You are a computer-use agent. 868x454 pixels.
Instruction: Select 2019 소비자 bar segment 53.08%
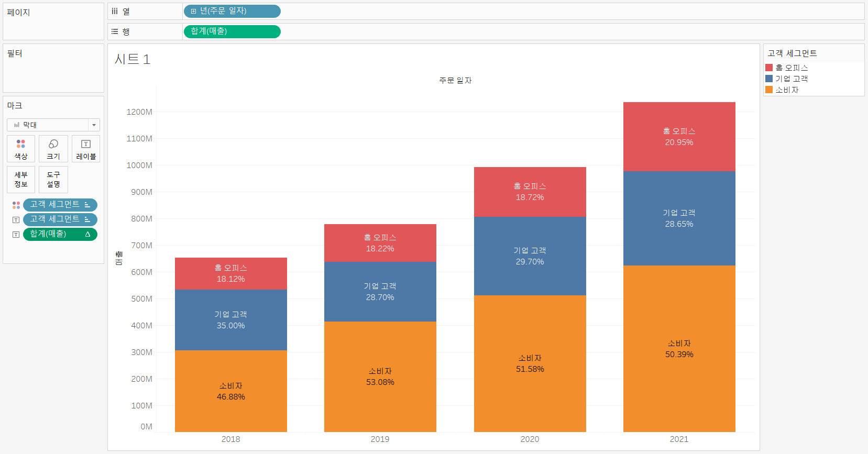click(380, 377)
